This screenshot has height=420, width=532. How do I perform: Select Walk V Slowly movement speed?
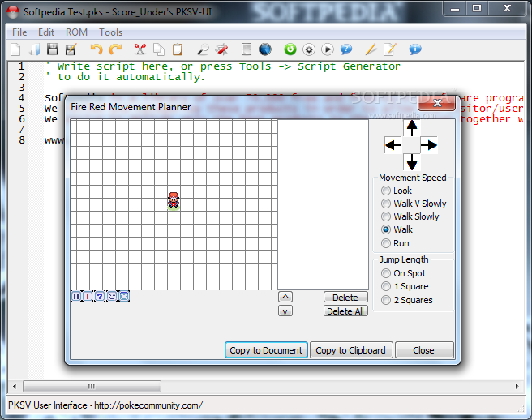pos(414,204)
